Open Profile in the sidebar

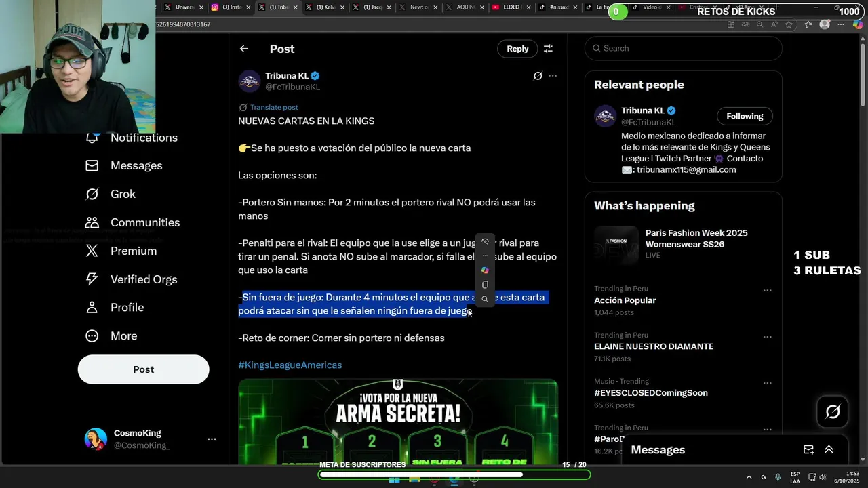tap(115, 308)
